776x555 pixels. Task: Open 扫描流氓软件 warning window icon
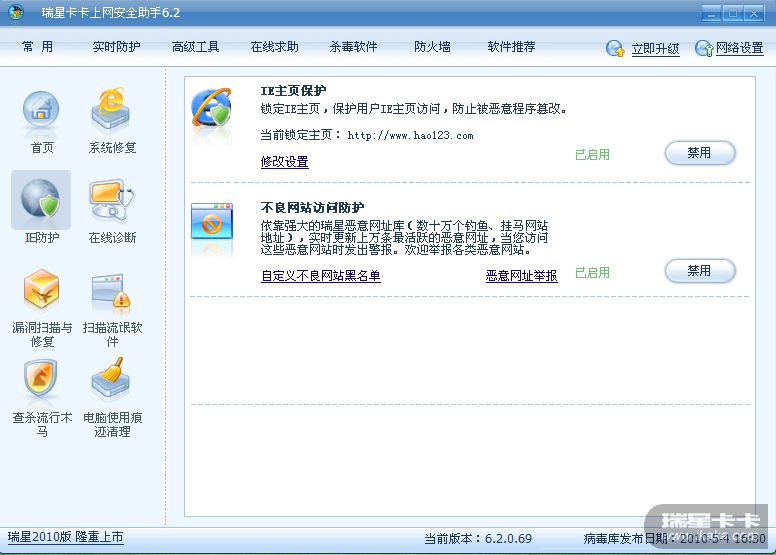click(111, 293)
